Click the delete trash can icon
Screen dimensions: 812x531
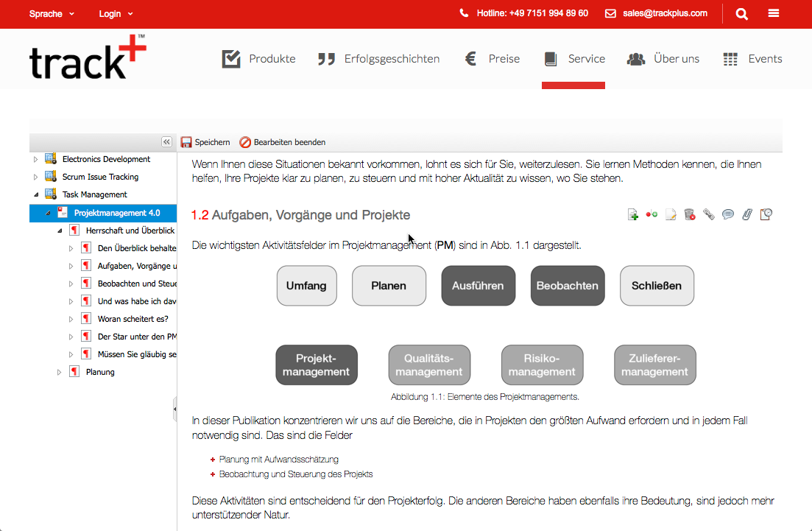(690, 215)
